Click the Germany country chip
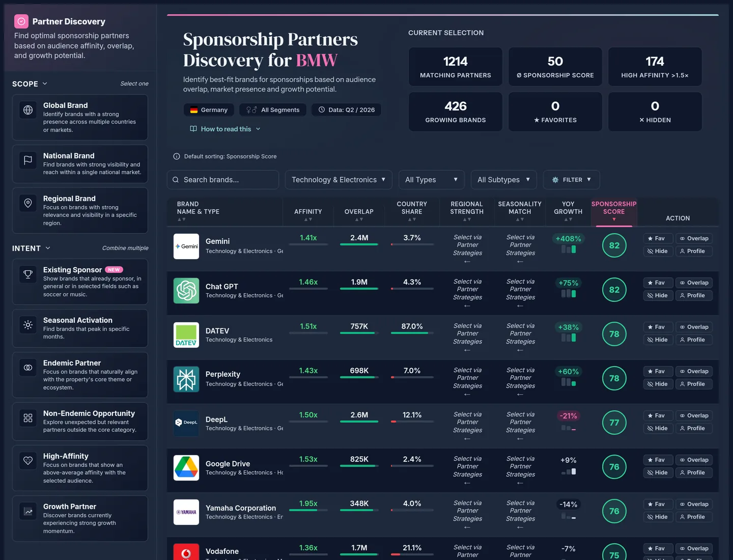The image size is (733, 560). point(209,110)
